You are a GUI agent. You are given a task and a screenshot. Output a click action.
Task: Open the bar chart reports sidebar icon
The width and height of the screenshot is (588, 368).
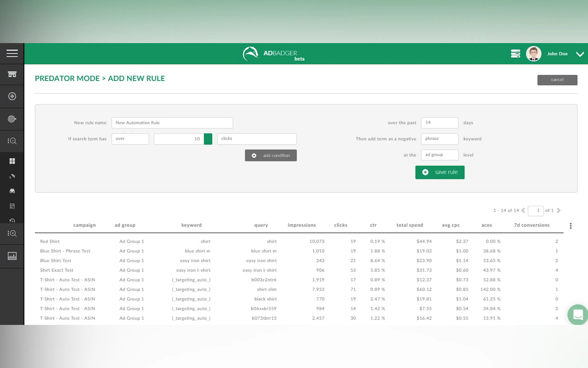12,256
